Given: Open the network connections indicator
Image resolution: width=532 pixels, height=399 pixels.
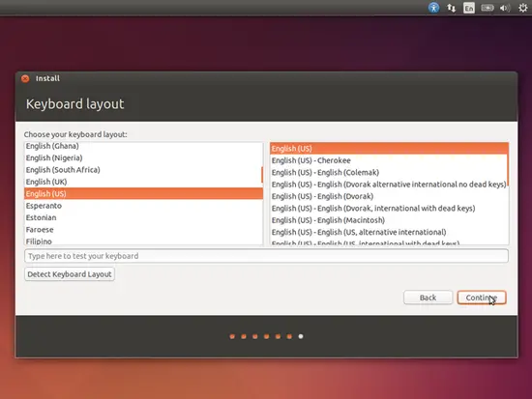Looking at the screenshot, I should pyautogui.click(x=451, y=8).
